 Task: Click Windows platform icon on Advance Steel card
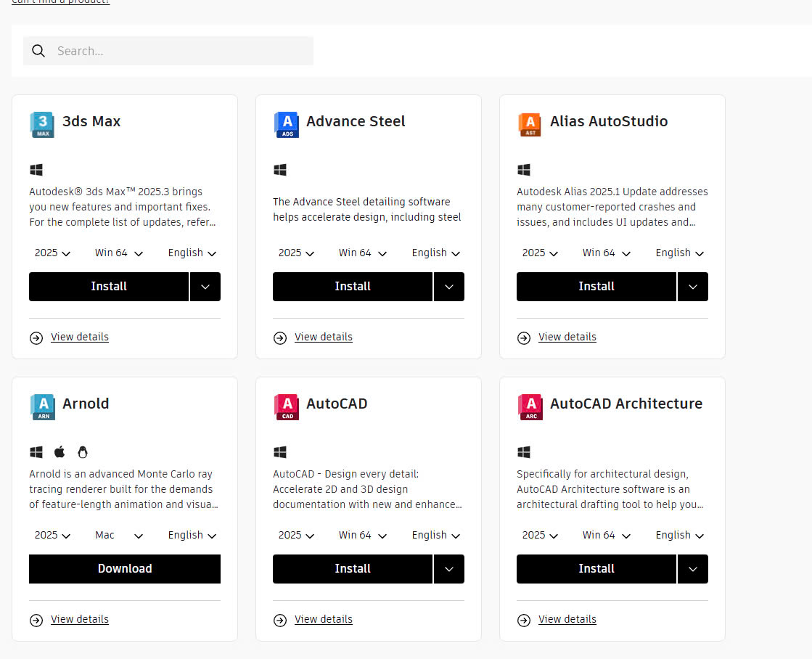click(x=280, y=170)
